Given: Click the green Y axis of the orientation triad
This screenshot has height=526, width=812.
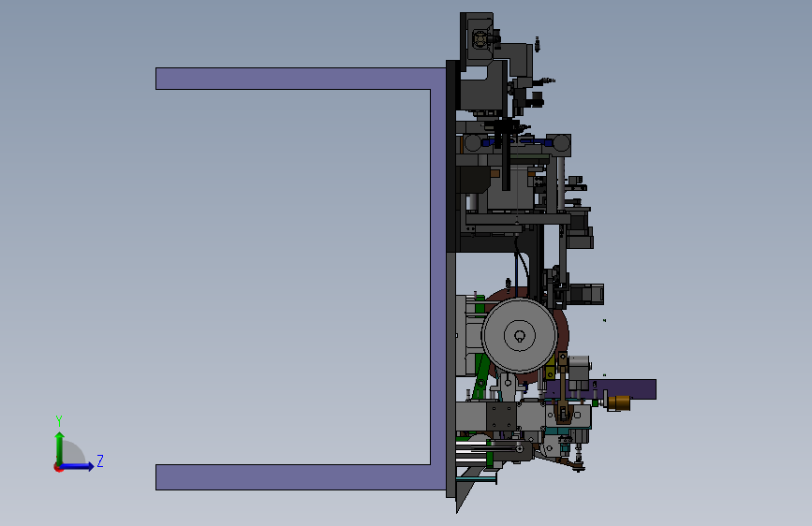Looking at the screenshot, I should 60,448.
